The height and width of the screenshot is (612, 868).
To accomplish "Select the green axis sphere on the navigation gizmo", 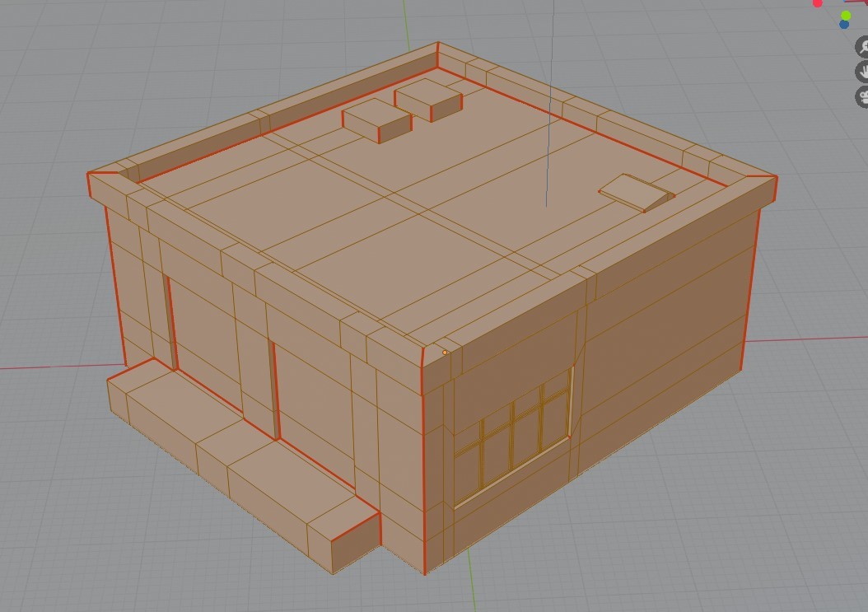I will click(845, 15).
